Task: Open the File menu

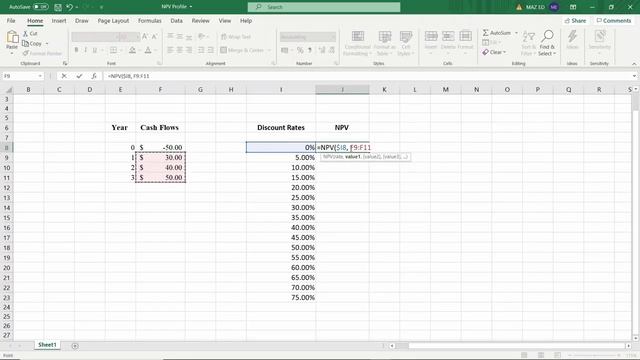Action: [11, 20]
